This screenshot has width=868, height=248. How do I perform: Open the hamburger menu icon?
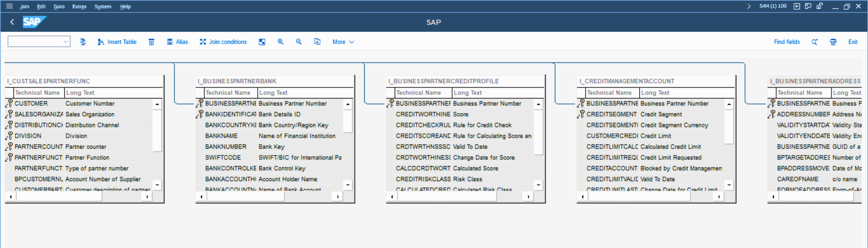[9, 6]
